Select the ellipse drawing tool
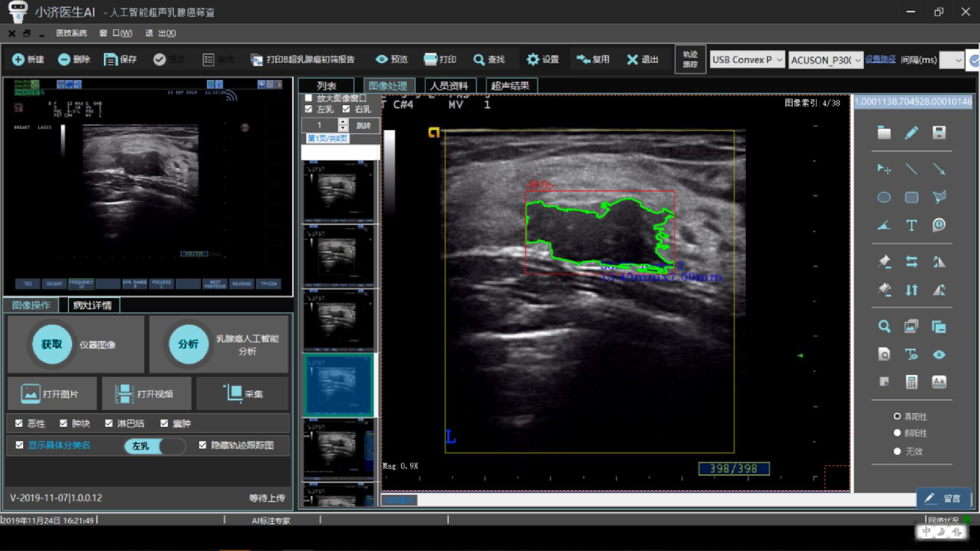The image size is (980, 551). click(x=884, y=197)
